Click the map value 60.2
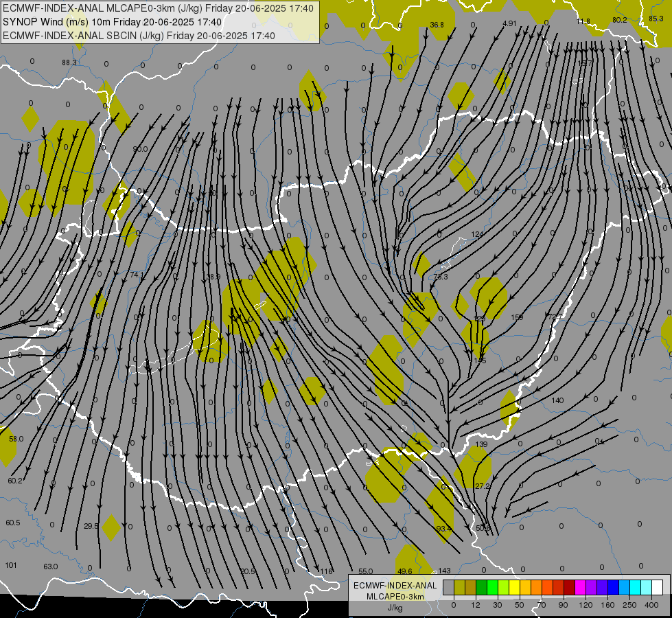This screenshot has width=672, height=618. (15, 481)
